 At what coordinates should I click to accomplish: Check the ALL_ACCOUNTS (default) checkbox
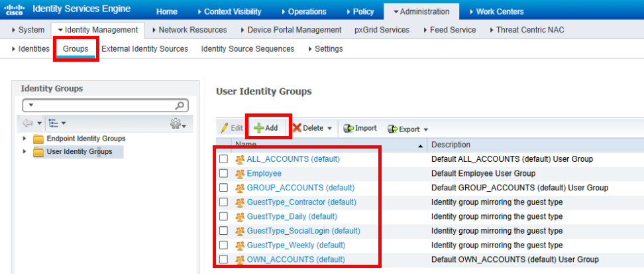point(224,159)
